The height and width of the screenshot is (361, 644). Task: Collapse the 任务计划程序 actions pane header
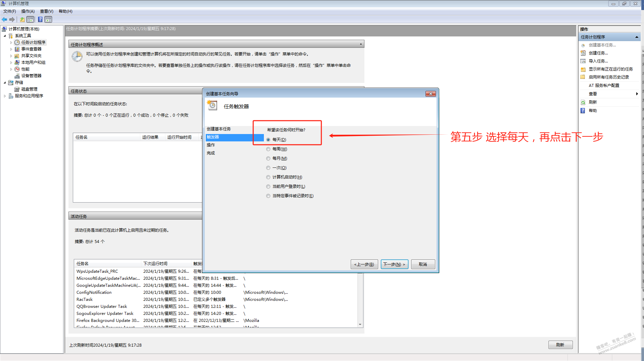click(637, 37)
